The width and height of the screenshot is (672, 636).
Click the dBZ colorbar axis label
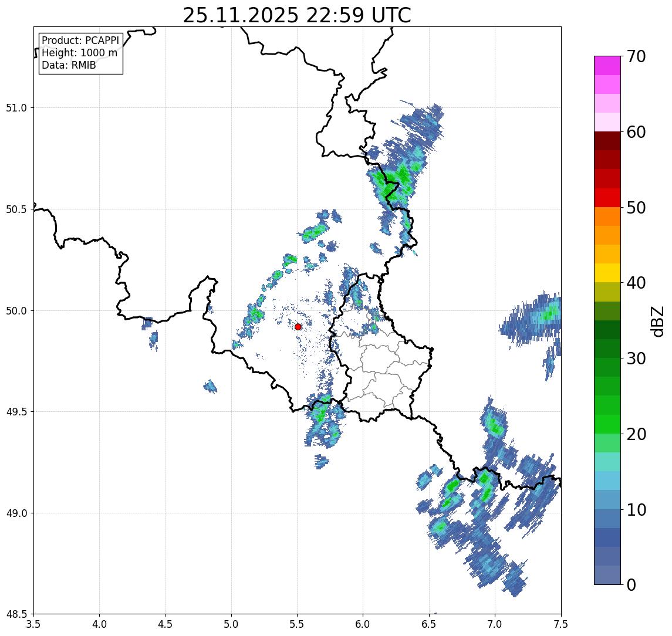657,322
